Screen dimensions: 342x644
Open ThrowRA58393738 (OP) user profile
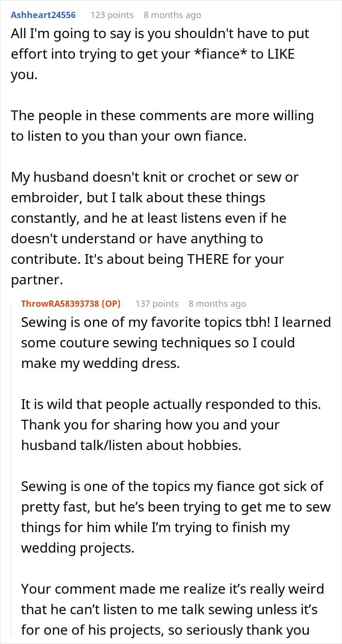(x=71, y=303)
